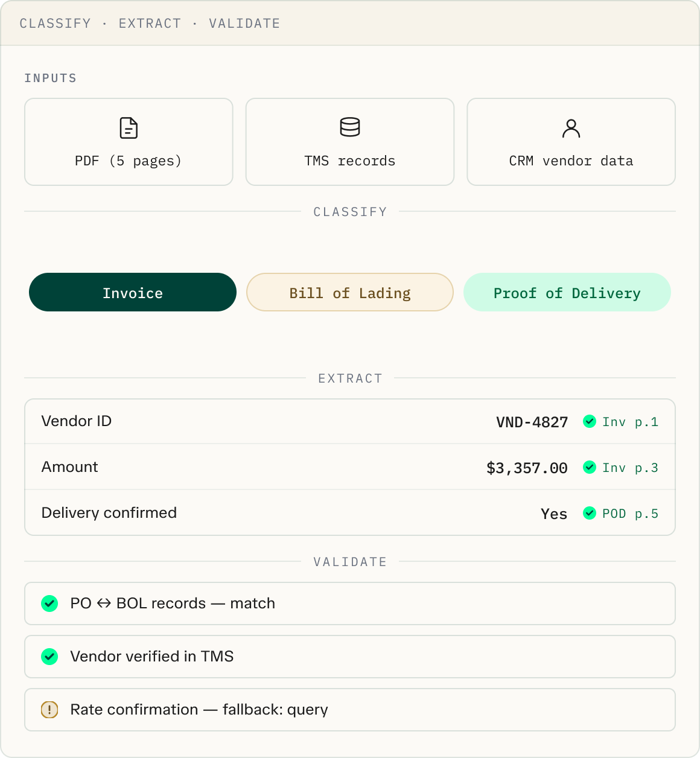Click the EXTRACT section divider label
Image resolution: width=700 pixels, height=758 pixels.
tap(350, 378)
